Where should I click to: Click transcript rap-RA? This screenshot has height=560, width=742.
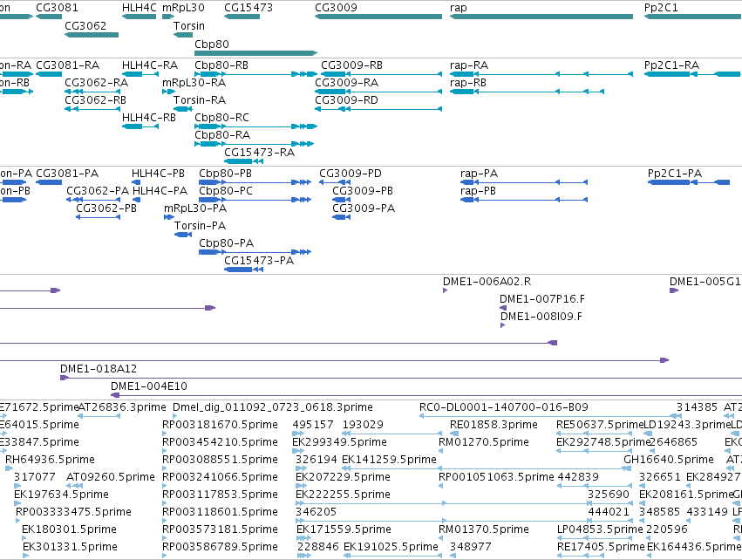pyautogui.click(x=541, y=74)
